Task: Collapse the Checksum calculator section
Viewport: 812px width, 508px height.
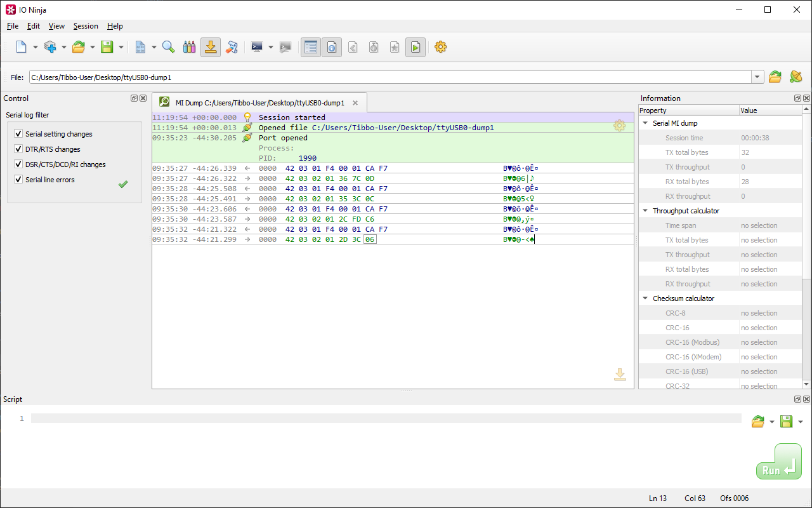Action: (x=645, y=298)
